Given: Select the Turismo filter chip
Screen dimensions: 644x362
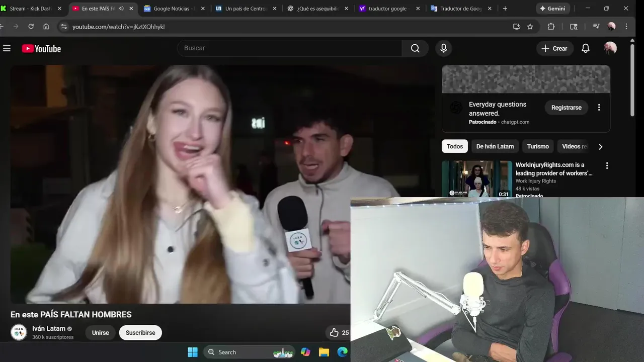Looking at the screenshot, I should tap(538, 146).
